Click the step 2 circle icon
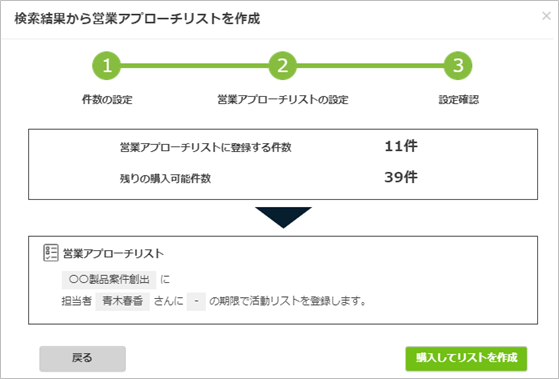This screenshot has width=559, height=379. 282,66
